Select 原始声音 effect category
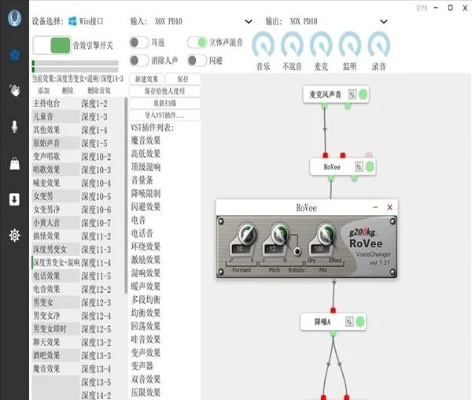The image size is (472, 400). [56, 143]
